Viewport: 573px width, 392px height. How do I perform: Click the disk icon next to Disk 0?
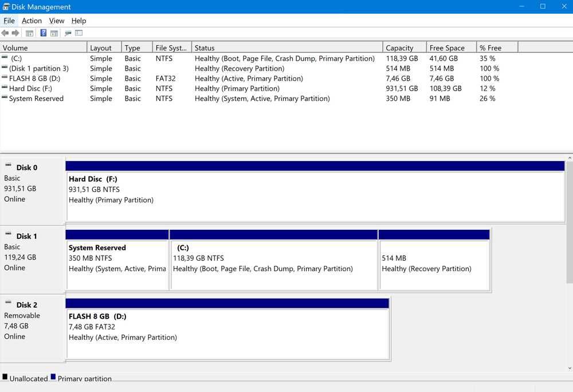(x=8, y=165)
